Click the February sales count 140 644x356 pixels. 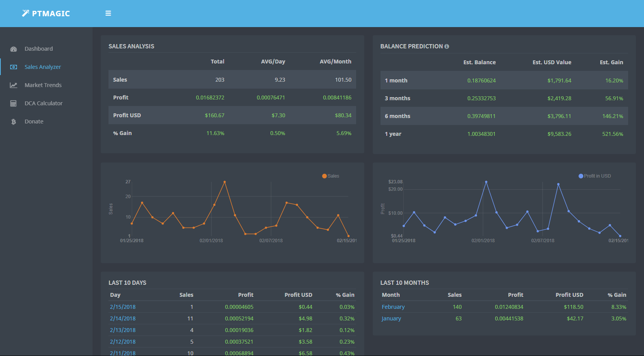457,307
